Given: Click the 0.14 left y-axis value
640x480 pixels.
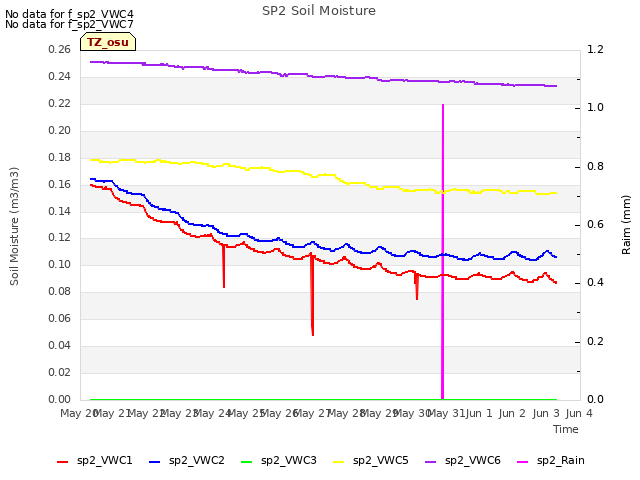Looking at the screenshot, I should (x=60, y=211).
